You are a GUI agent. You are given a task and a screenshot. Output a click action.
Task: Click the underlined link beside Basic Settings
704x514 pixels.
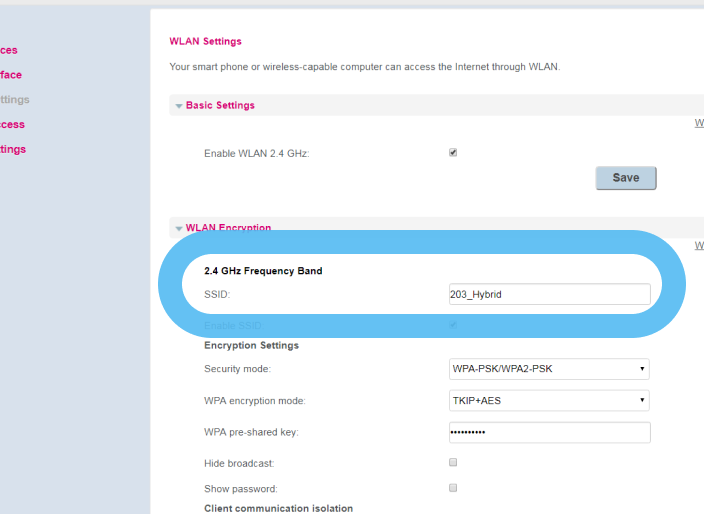[699, 124]
